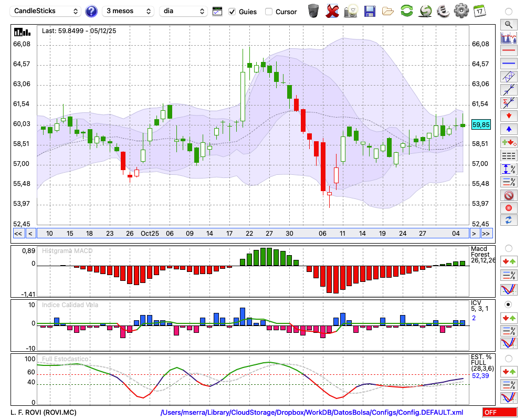Select the Full Estocastico panel radio button

[x=508, y=358]
